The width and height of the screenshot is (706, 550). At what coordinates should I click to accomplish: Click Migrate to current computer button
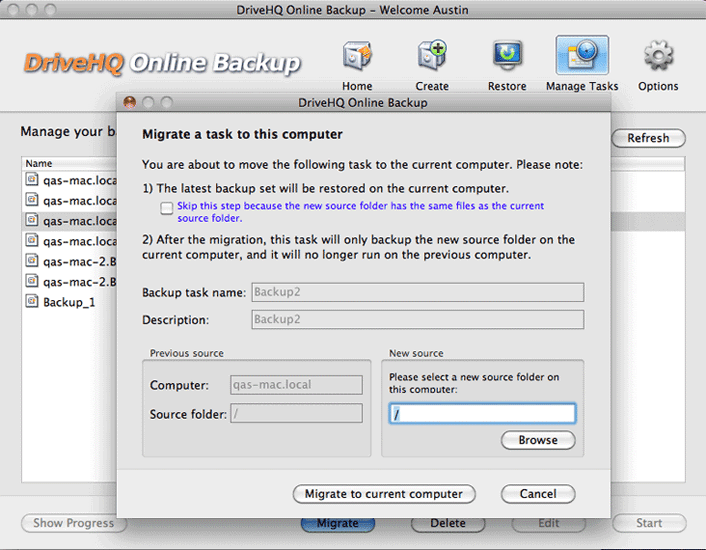(384, 494)
